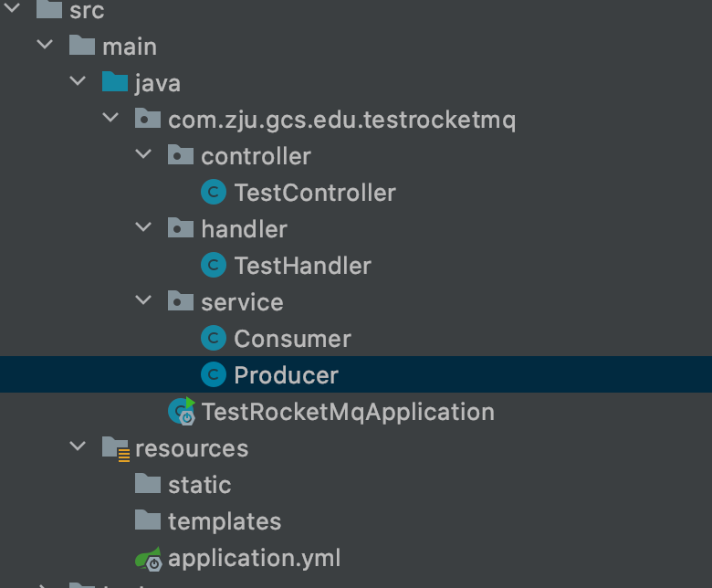This screenshot has width=712, height=588.
Task: Select the src root folder
Action: coord(87,11)
